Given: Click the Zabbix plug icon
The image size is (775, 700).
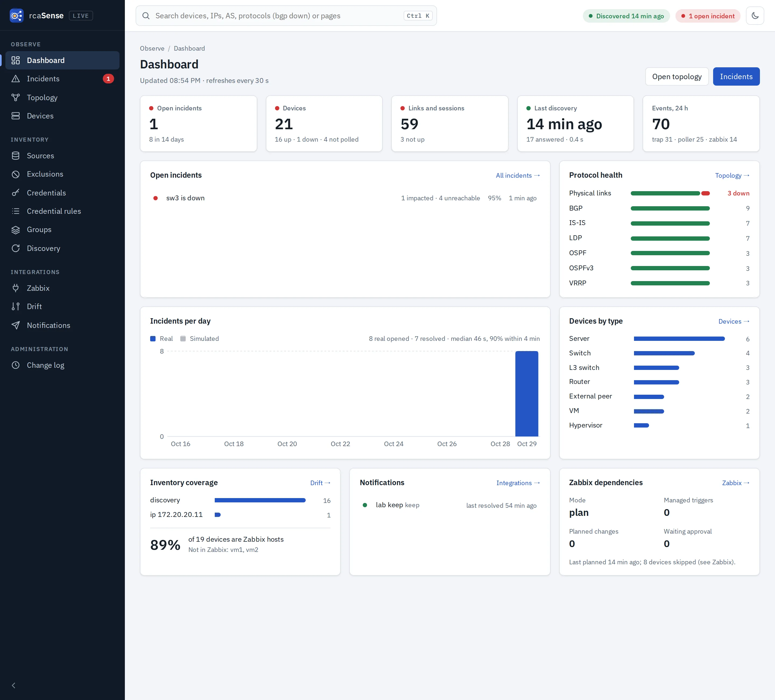Looking at the screenshot, I should click(x=15, y=288).
